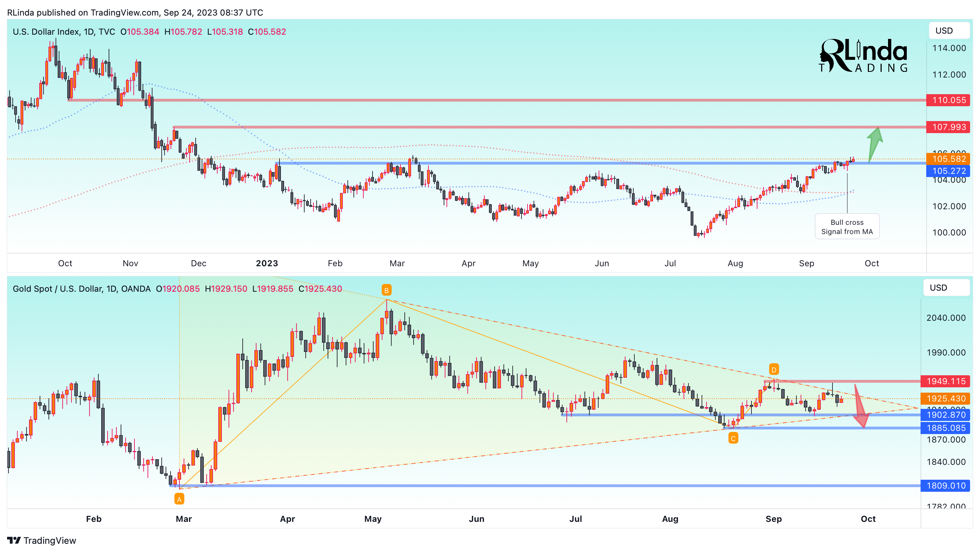Image resolution: width=980 pixels, height=553 pixels.
Task: Click the 110.055 red price label
Action: (948, 100)
